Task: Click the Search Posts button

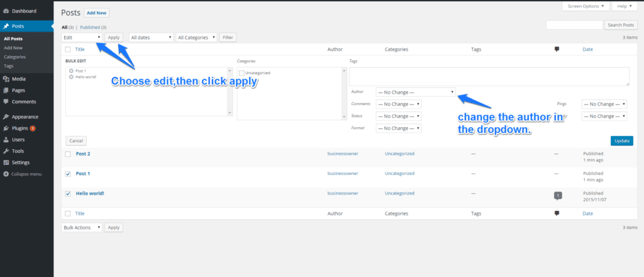Action: pyautogui.click(x=621, y=25)
